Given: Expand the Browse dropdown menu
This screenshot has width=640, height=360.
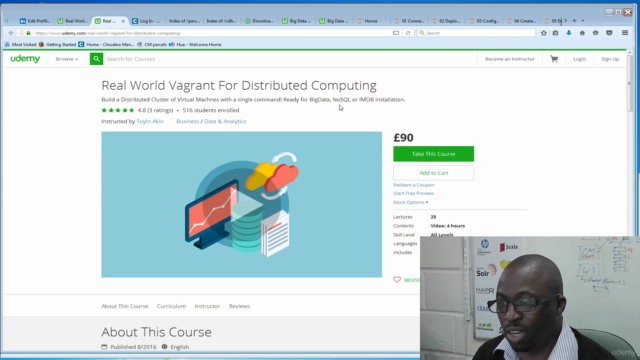Looking at the screenshot, I should click(x=67, y=59).
